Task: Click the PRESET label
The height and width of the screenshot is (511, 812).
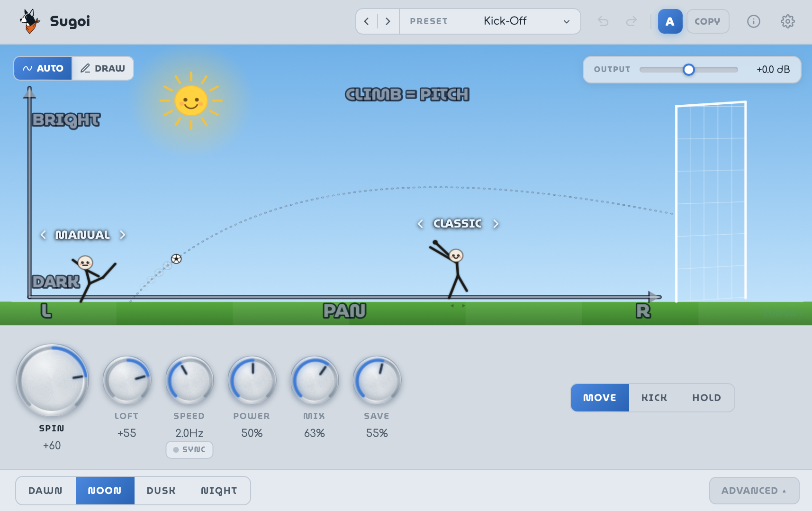Action: pyautogui.click(x=429, y=21)
